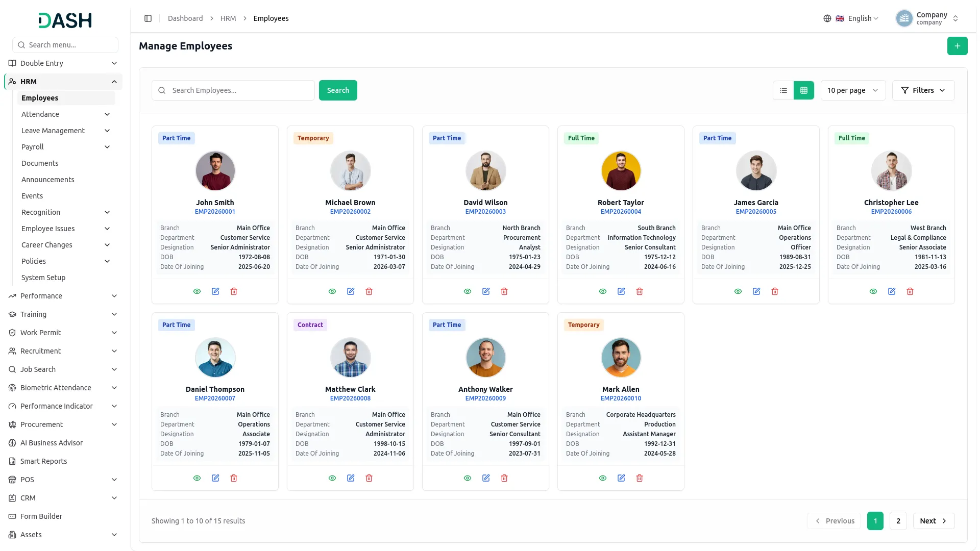Go to the Next results page
Screen dimensions: 980x551
[x=934, y=521]
